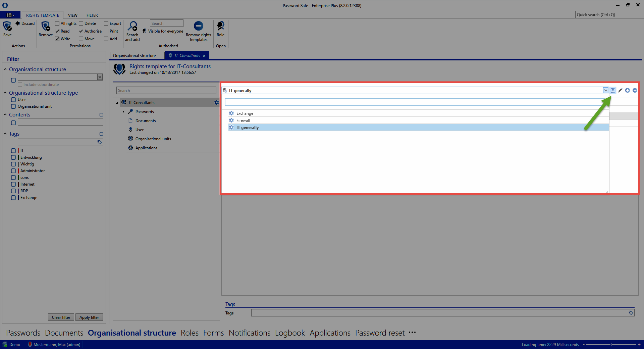Enable the Export permission checkbox
The image size is (644, 349).
coord(106,23)
